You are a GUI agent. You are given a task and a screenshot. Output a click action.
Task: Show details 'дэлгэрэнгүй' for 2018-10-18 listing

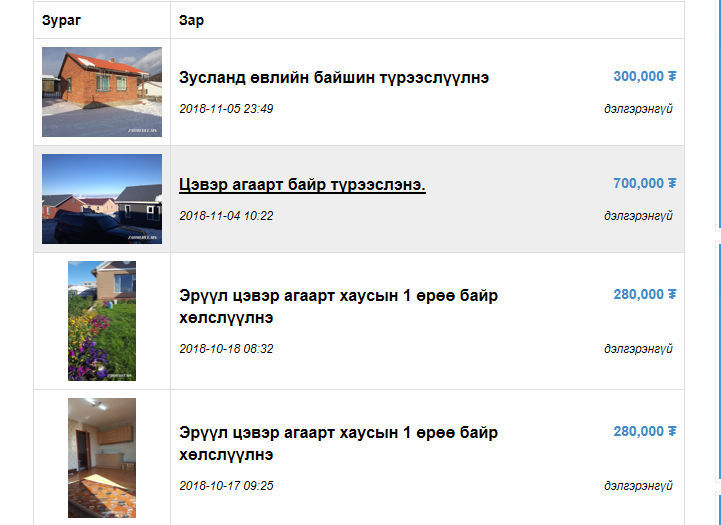[x=638, y=349]
